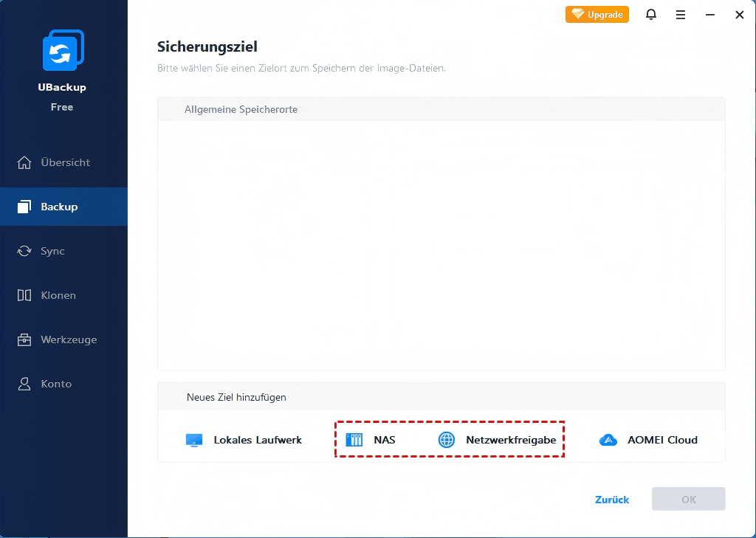The height and width of the screenshot is (538, 756).
Task: Go to the Konto section
Action: coord(56,384)
